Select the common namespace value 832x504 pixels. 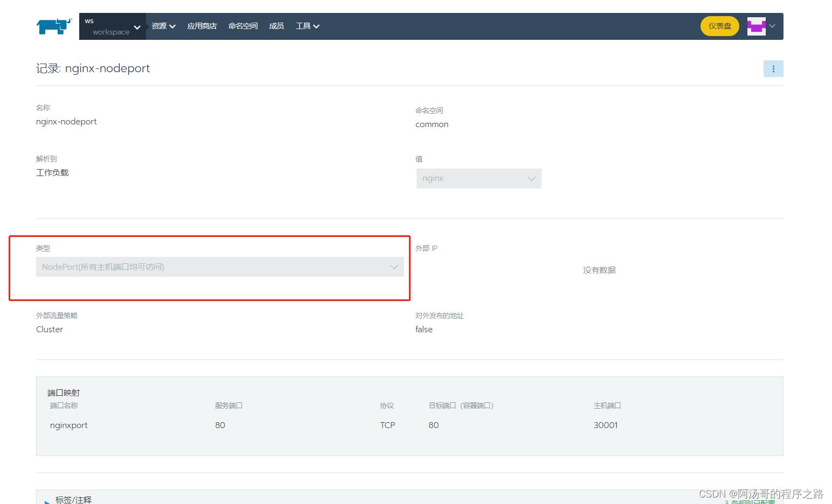pos(432,124)
